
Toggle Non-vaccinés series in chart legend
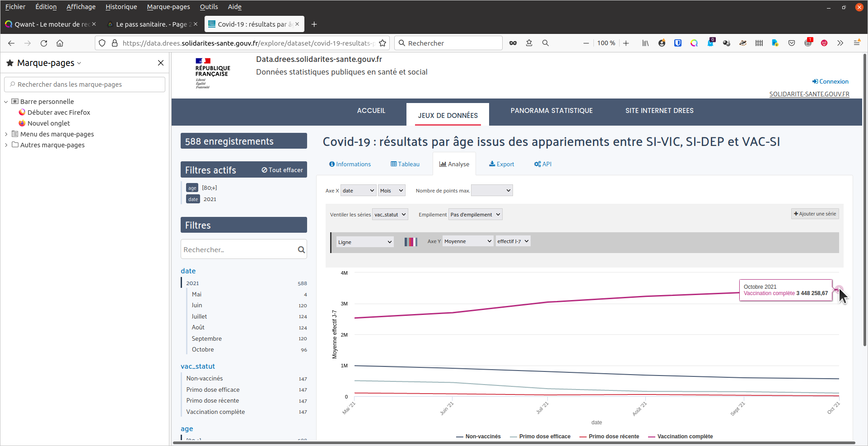pos(478,437)
